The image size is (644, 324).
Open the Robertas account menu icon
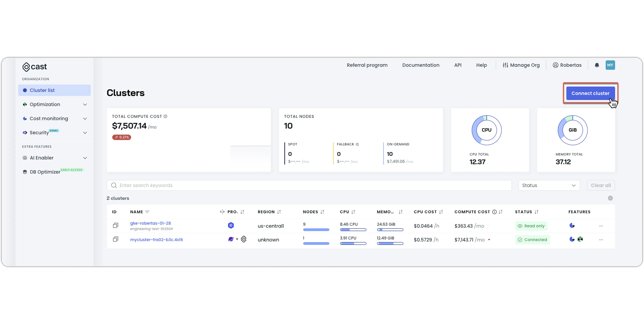coord(556,65)
